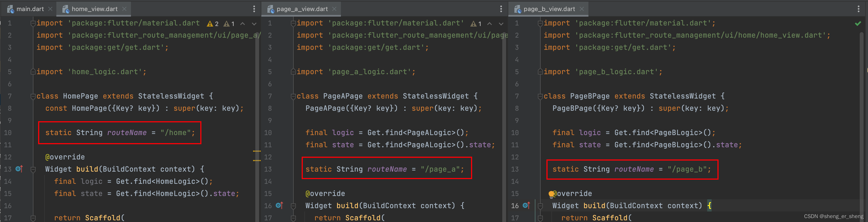Close the main.dart tab
This screenshot has width=868, height=222.
50,9
